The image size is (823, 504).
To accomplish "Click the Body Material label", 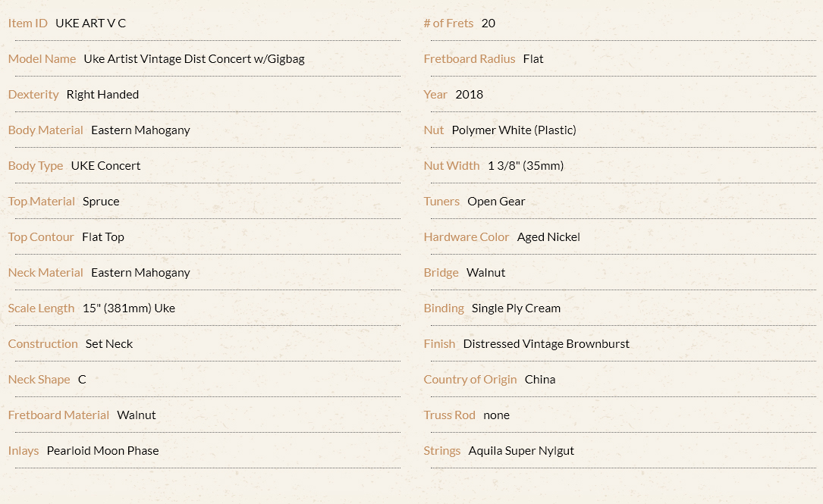I will (x=46, y=130).
